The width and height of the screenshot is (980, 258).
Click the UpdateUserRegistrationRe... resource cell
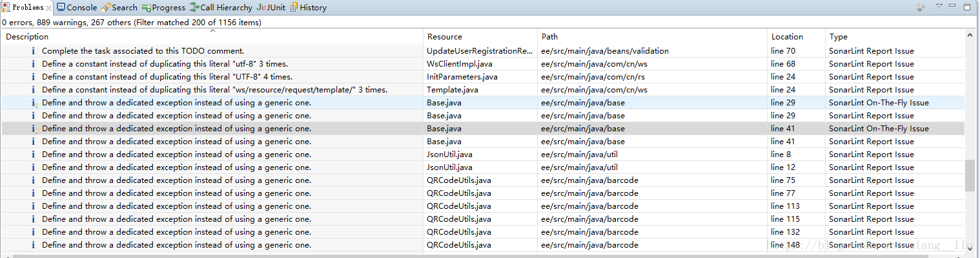pos(481,51)
